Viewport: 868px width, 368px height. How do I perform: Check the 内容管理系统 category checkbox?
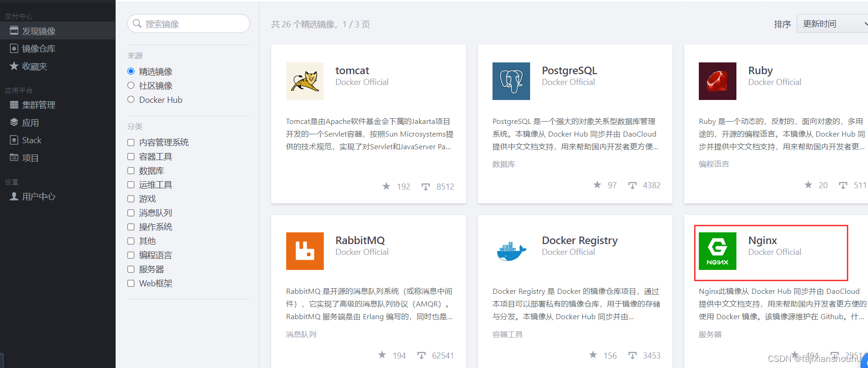(x=131, y=142)
